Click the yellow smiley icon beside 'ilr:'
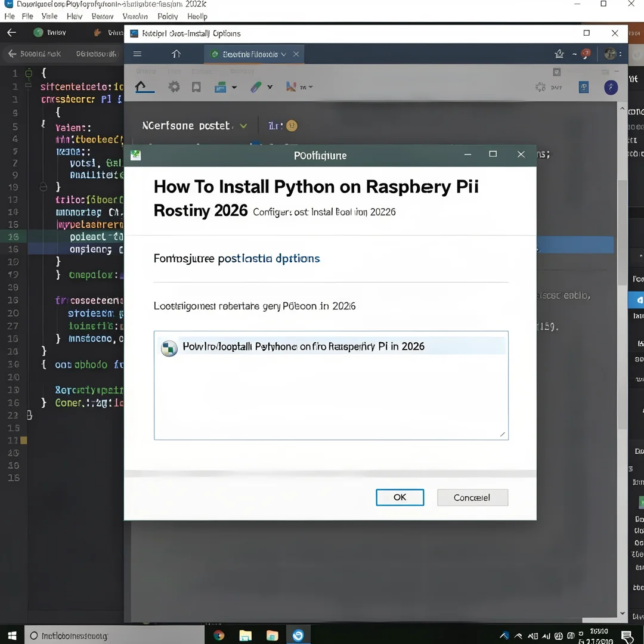The width and height of the screenshot is (644, 644). tap(292, 126)
